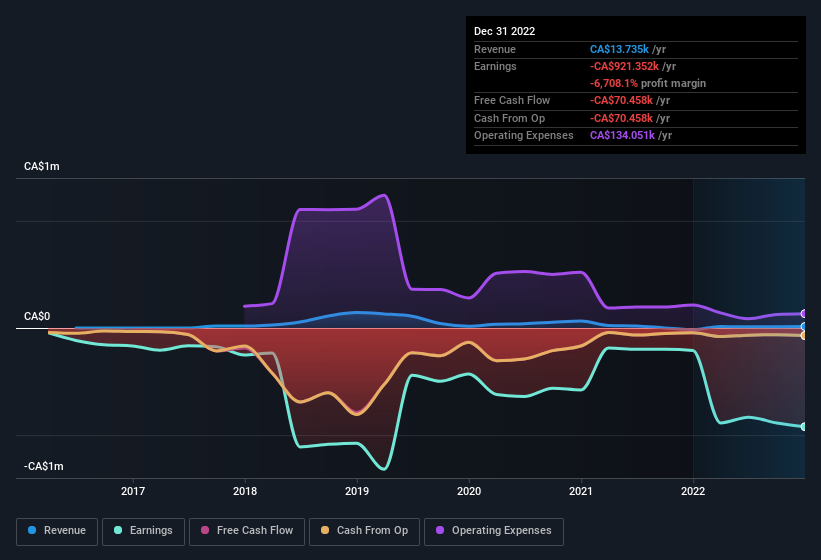The image size is (821, 560).
Task: Click the Earnings value in tooltip
Action: pyautogui.click(x=624, y=66)
